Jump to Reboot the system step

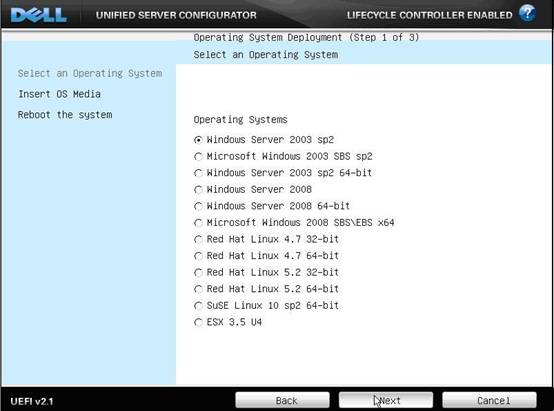[65, 115]
